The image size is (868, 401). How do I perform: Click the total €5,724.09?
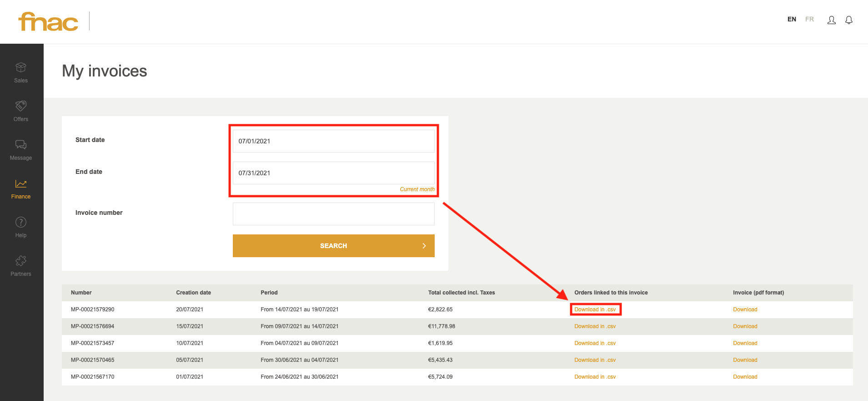[x=440, y=377]
